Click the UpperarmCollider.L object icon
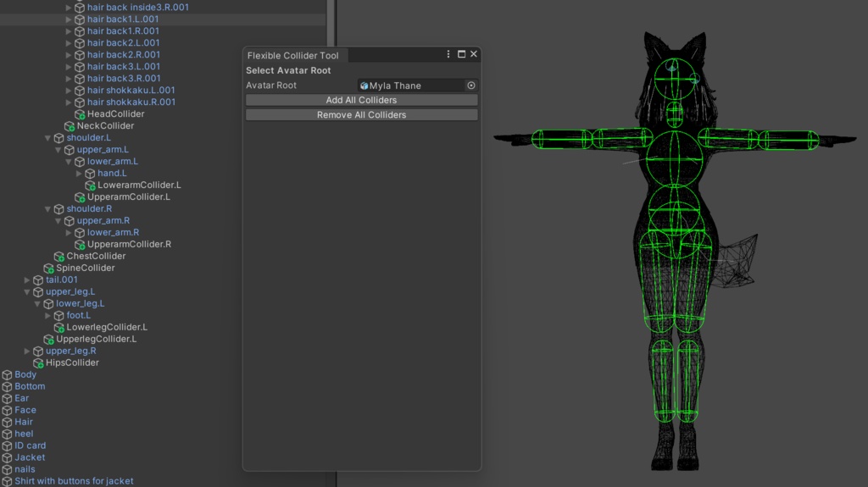This screenshot has width=868, height=487. coord(80,197)
